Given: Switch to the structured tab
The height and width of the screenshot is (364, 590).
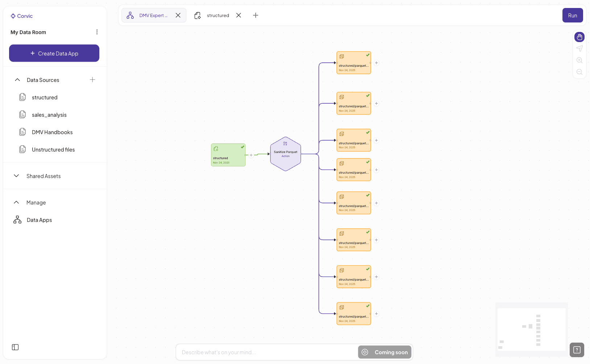Looking at the screenshot, I should (x=218, y=15).
